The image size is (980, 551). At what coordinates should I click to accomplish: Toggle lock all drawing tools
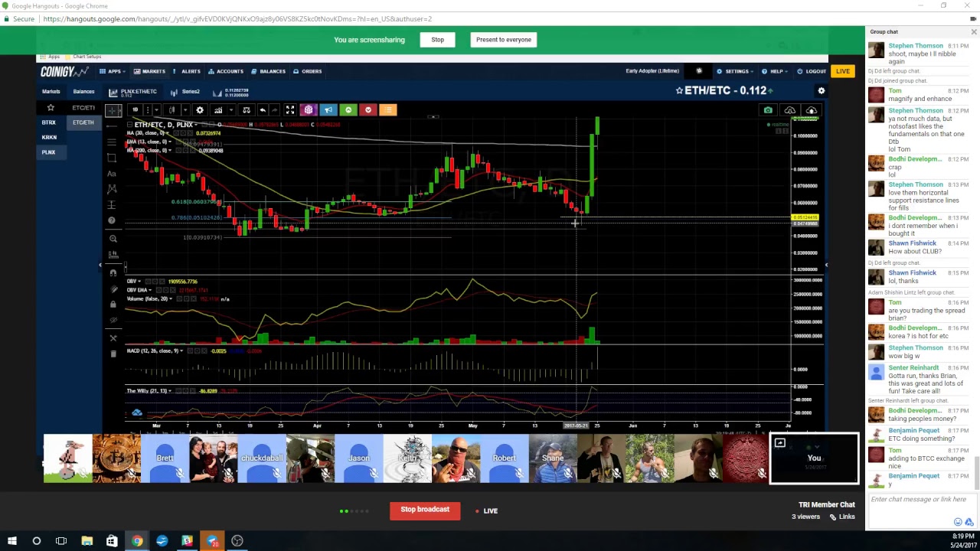113,305
